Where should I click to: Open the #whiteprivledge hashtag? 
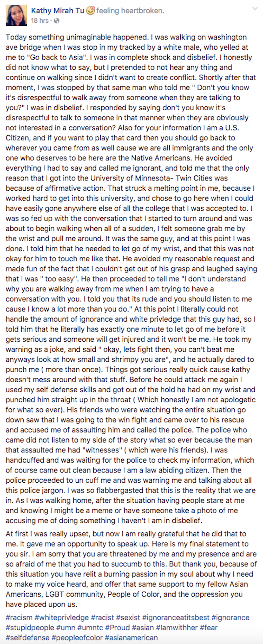[x=62, y=617]
